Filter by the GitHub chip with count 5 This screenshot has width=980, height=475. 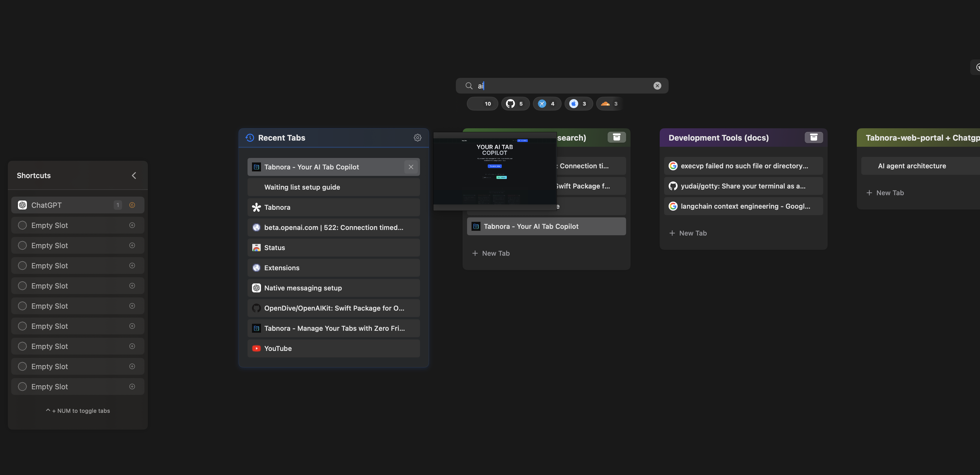[515, 104]
